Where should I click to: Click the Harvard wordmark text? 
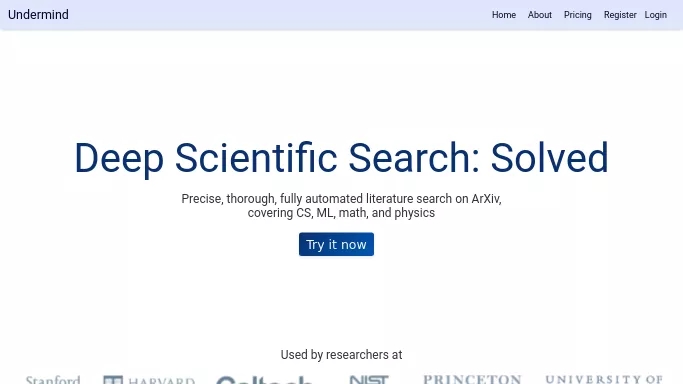162,381
